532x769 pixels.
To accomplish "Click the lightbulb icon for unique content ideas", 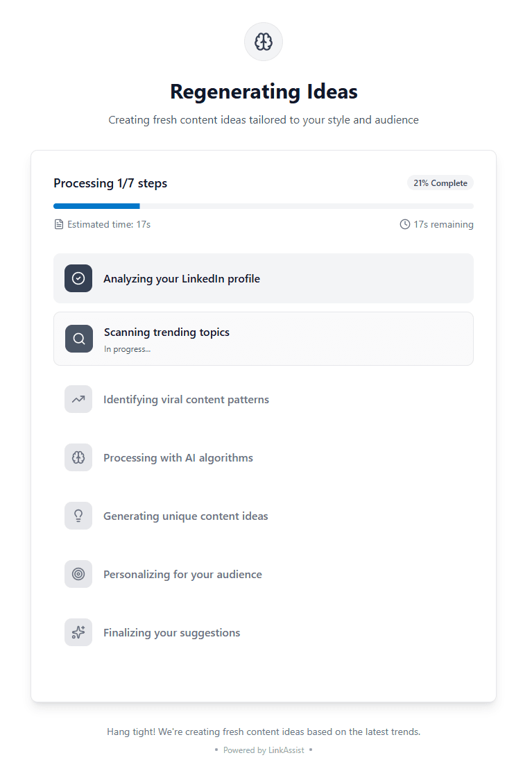I will (78, 516).
